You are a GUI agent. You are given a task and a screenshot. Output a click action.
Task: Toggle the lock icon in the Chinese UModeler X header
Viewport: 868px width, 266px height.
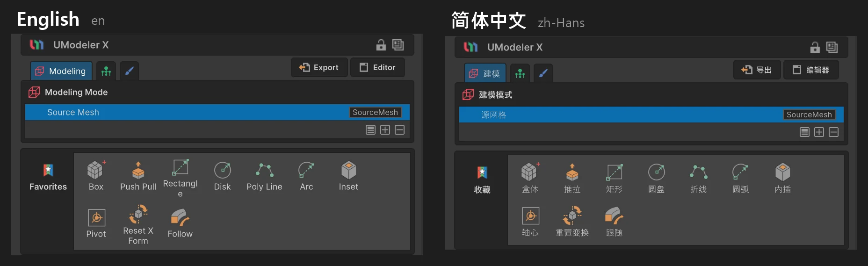pos(815,47)
